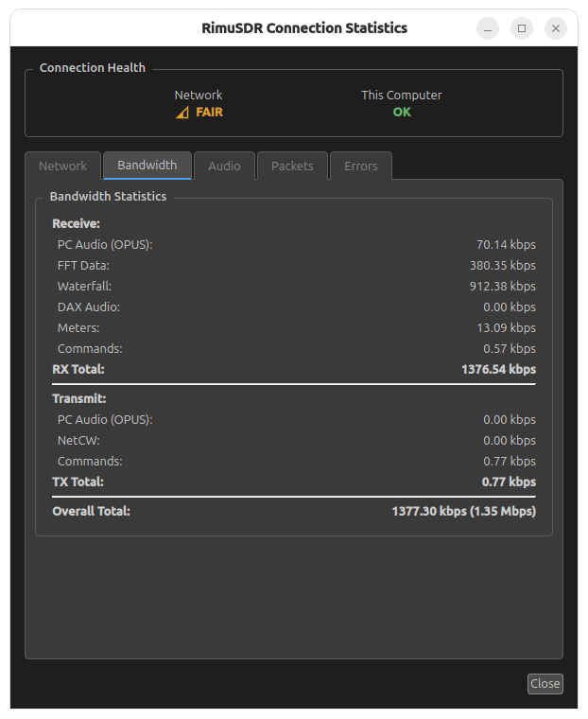The width and height of the screenshot is (588, 719).
Task: Click the Transmit: section heading
Action: click(79, 399)
